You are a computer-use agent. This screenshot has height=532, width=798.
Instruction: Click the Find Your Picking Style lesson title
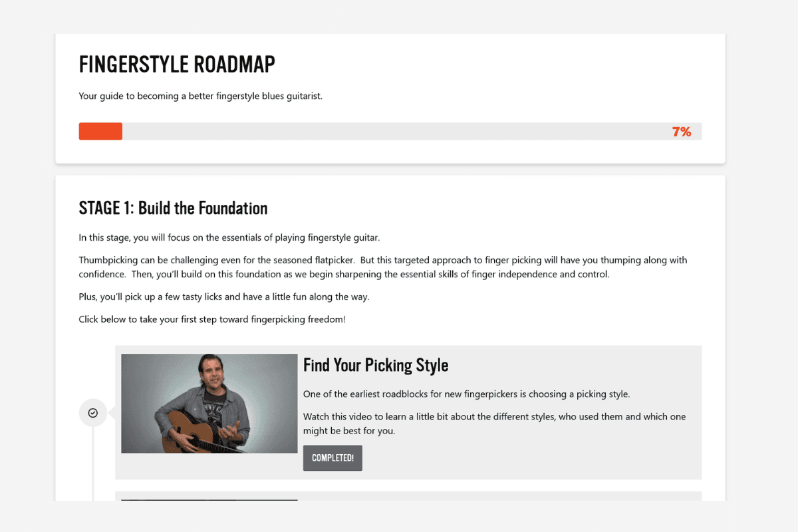[x=376, y=365]
